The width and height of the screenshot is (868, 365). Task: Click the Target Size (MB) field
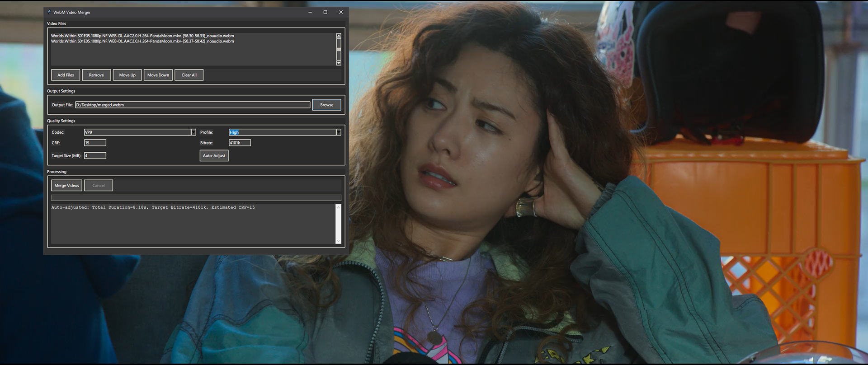95,155
